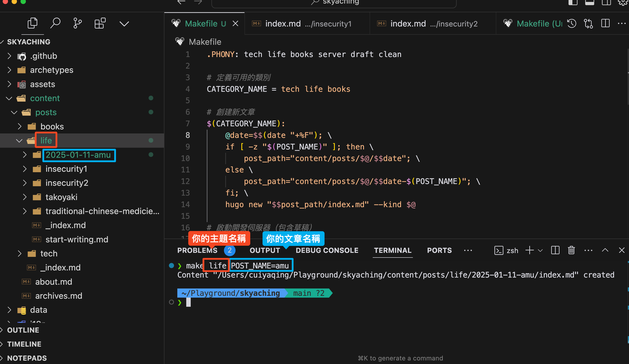Screen dimensions: 629x364
Task: Expand the TIMELINE section
Action: (82, 344)
